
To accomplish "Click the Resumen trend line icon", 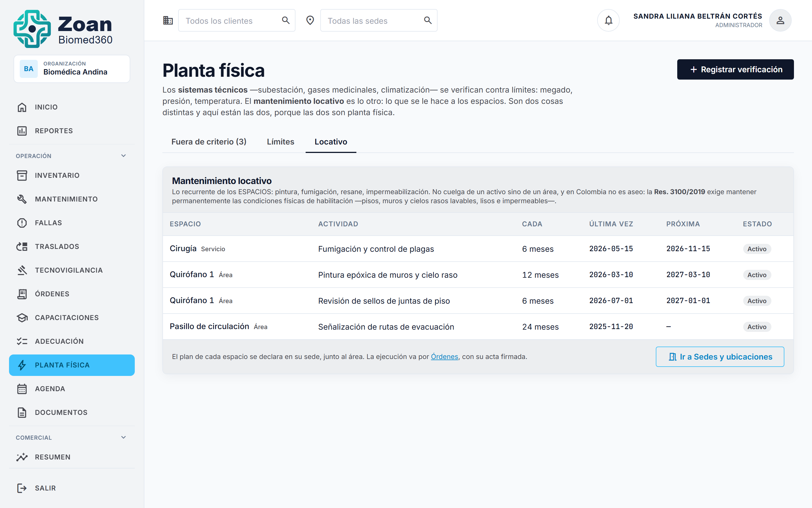I will coord(22,457).
